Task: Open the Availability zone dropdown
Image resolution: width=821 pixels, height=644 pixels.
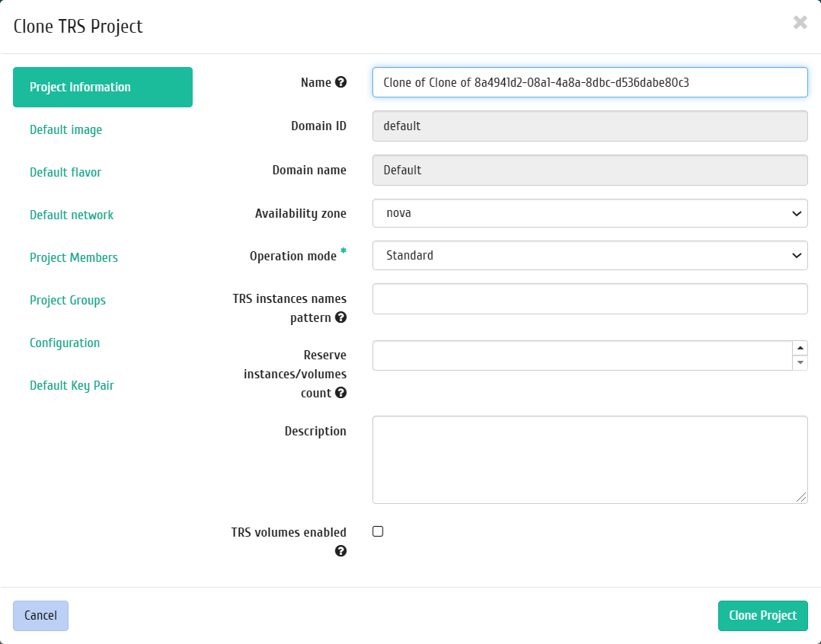Action: click(590, 213)
